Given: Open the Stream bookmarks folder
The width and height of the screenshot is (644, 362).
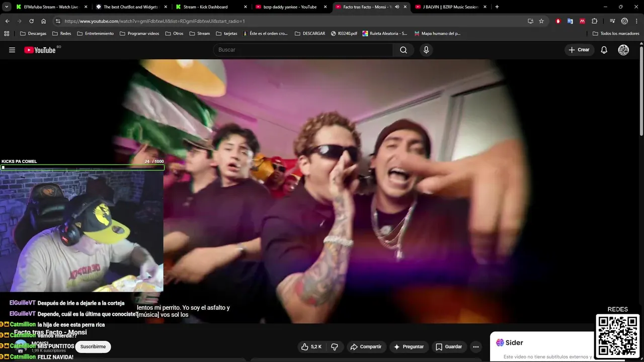Looking at the screenshot, I should coord(200,34).
